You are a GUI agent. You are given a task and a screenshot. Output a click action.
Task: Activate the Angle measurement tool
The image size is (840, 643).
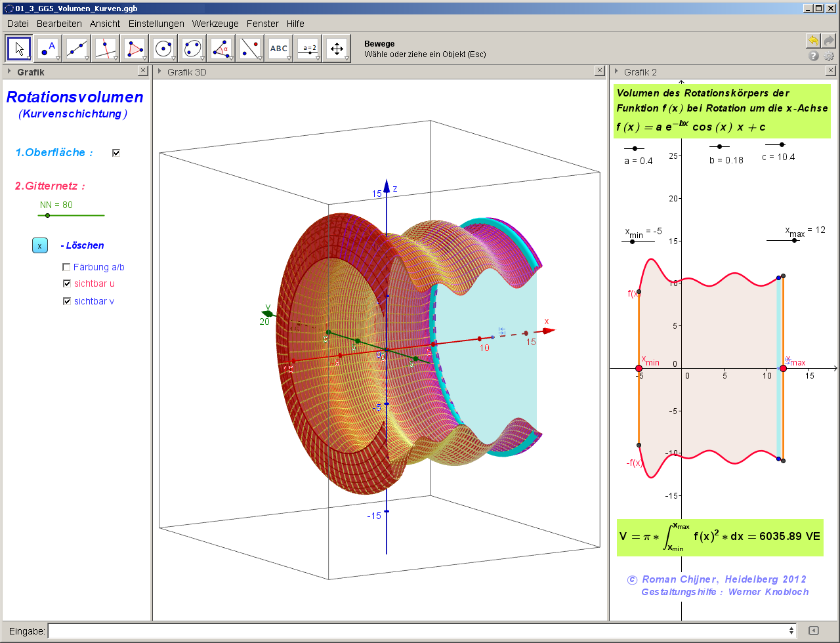pyautogui.click(x=221, y=48)
